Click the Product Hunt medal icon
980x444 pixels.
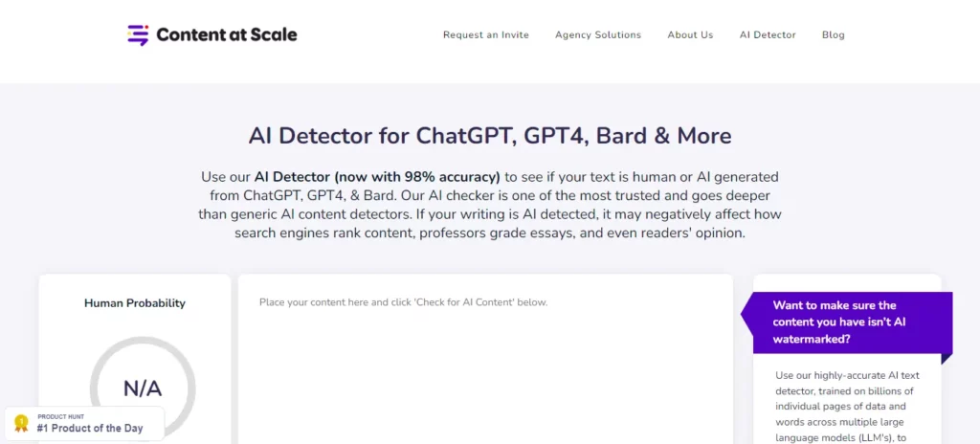coord(21,423)
